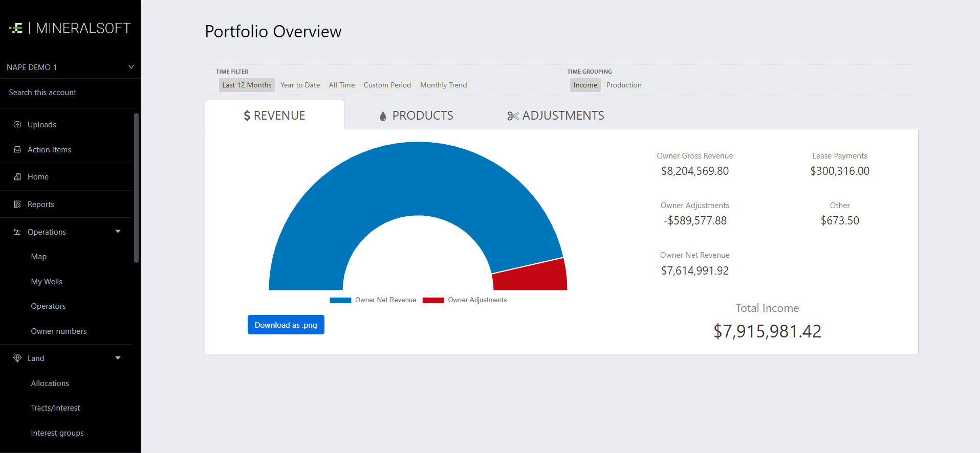Click the MineralSoft logo icon
Image resolution: width=980 pixels, height=453 pixels.
[16, 28]
